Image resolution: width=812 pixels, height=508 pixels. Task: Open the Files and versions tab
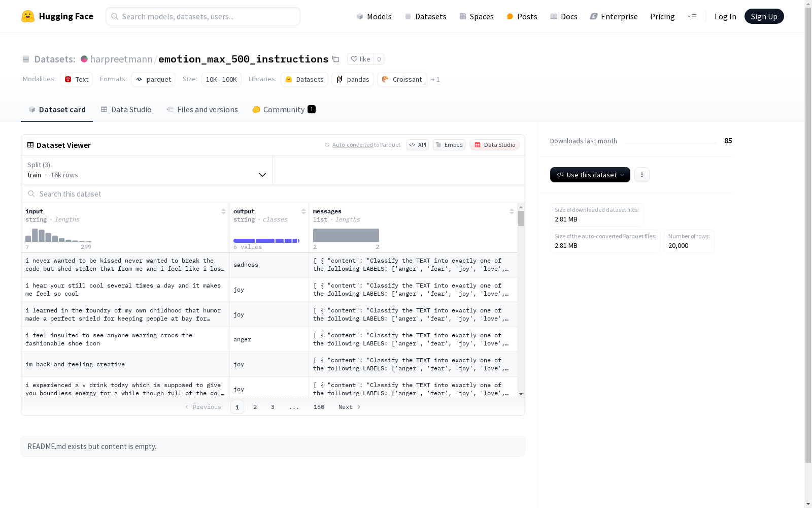tap(202, 109)
